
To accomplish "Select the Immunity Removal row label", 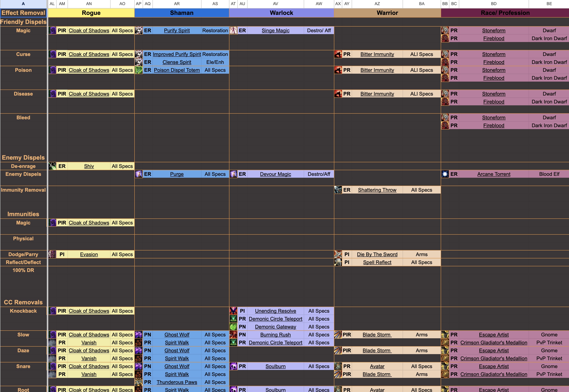I will 23,190.
